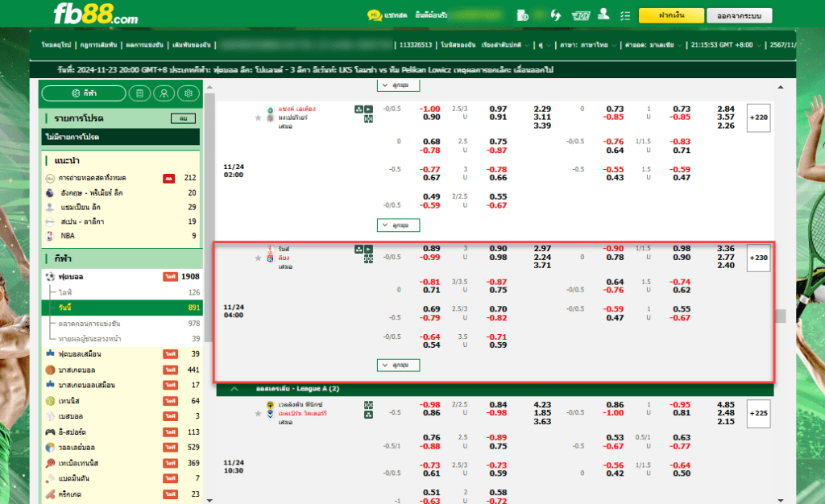Viewport: 825px width, 504px height.
Task: Open the settings gear icon in sidebar
Action: click(x=189, y=93)
